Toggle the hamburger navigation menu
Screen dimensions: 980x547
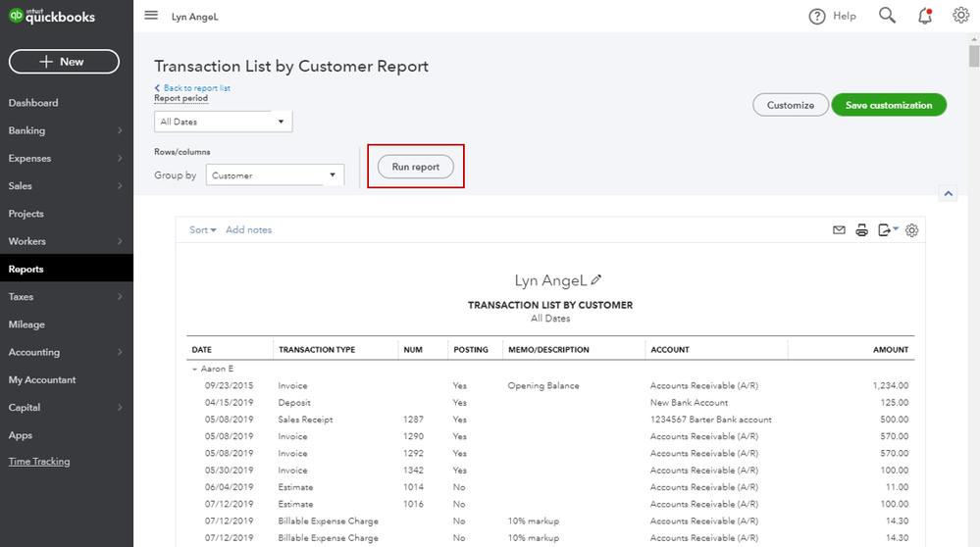[x=151, y=15]
